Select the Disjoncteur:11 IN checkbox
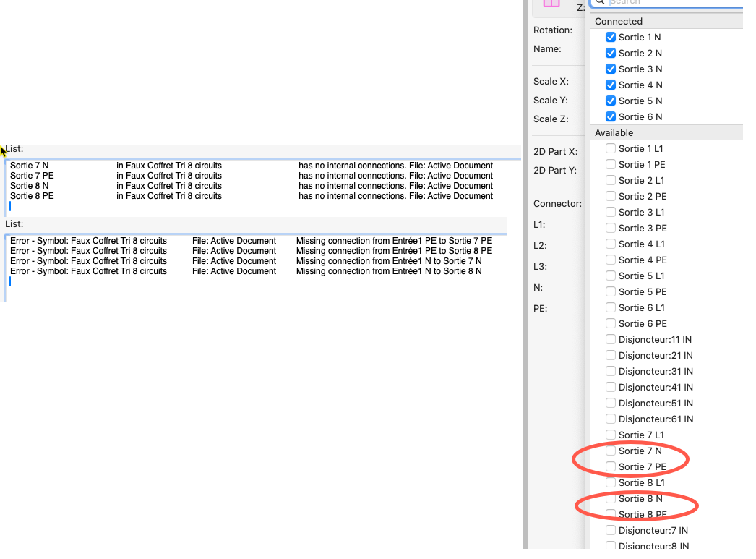 (x=611, y=339)
